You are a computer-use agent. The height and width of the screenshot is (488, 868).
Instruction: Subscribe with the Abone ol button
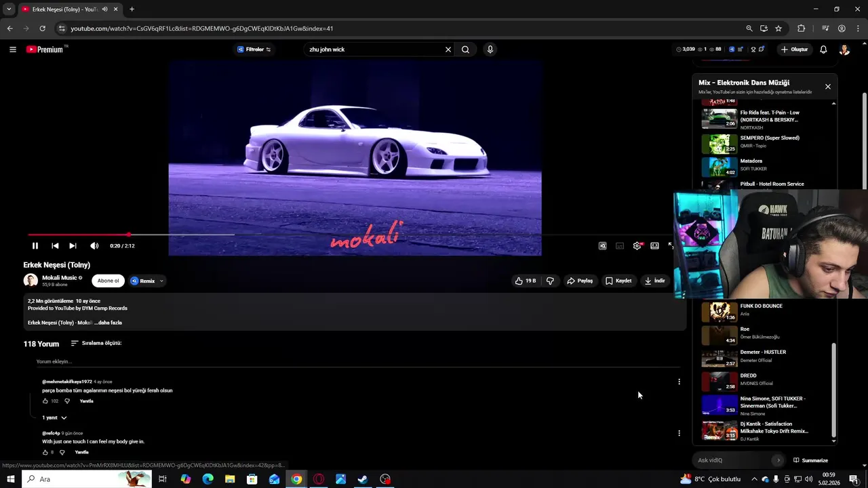(x=108, y=281)
